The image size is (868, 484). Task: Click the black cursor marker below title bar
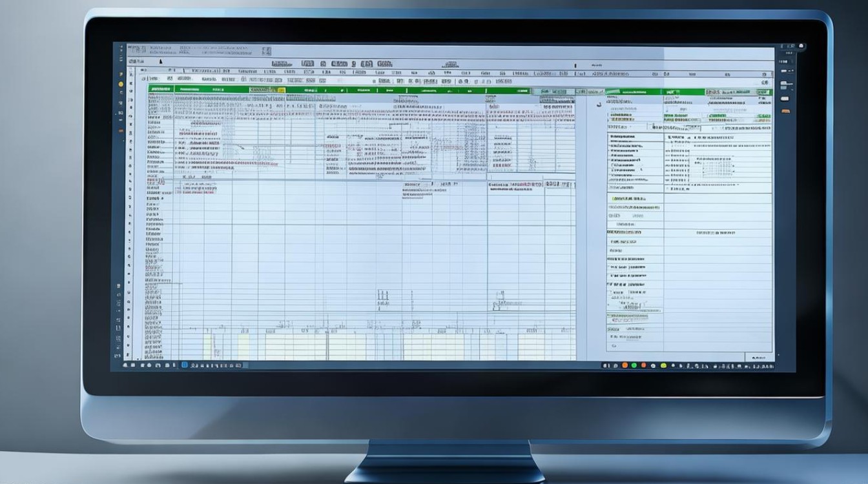[161, 62]
